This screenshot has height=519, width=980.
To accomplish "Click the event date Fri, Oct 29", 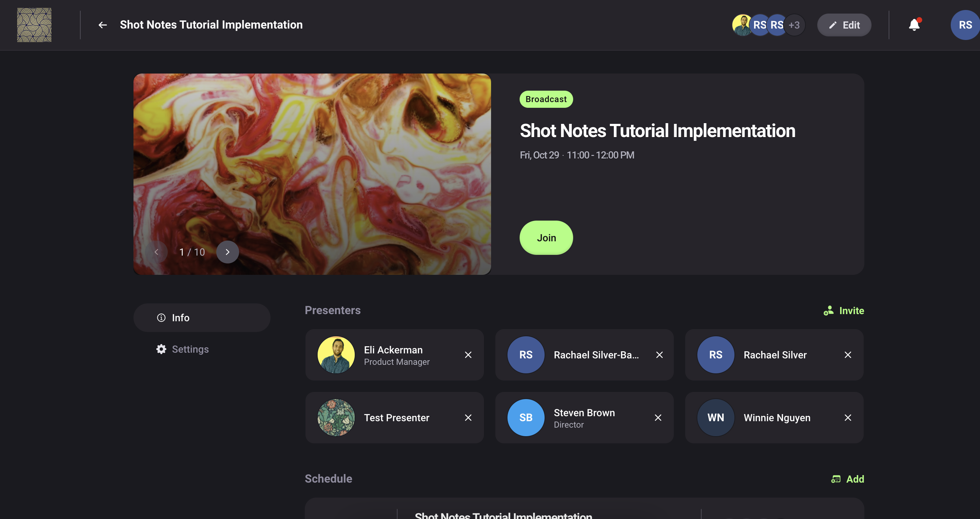I will (x=540, y=155).
